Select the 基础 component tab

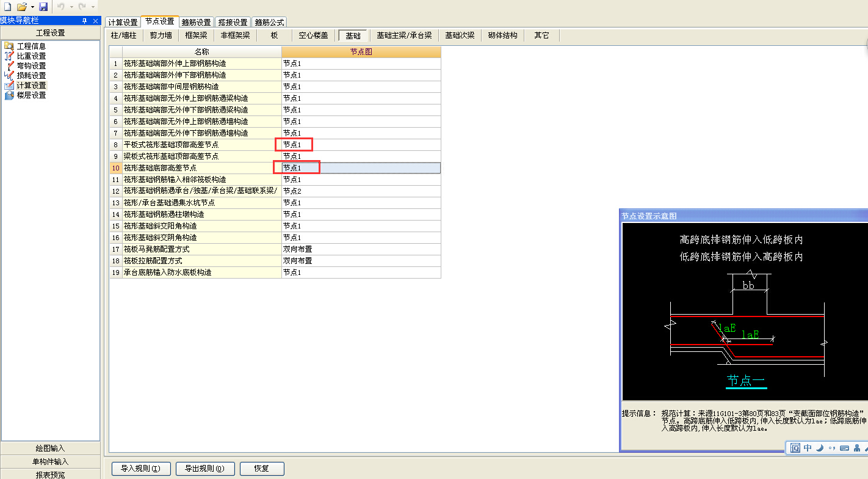353,35
